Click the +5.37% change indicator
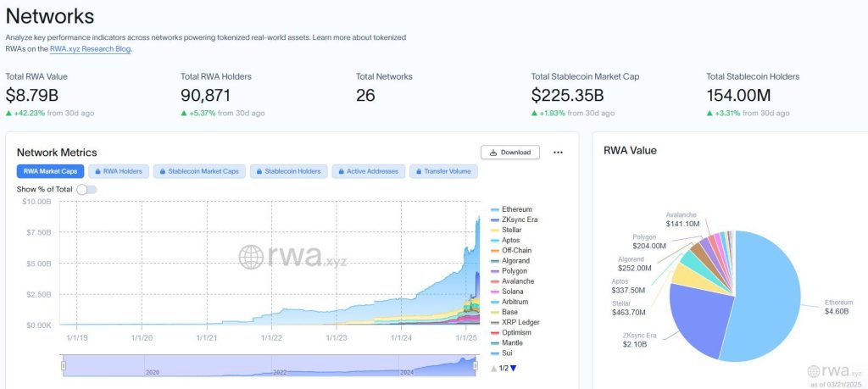The height and width of the screenshot is (389, 868). tap(198, 113)
